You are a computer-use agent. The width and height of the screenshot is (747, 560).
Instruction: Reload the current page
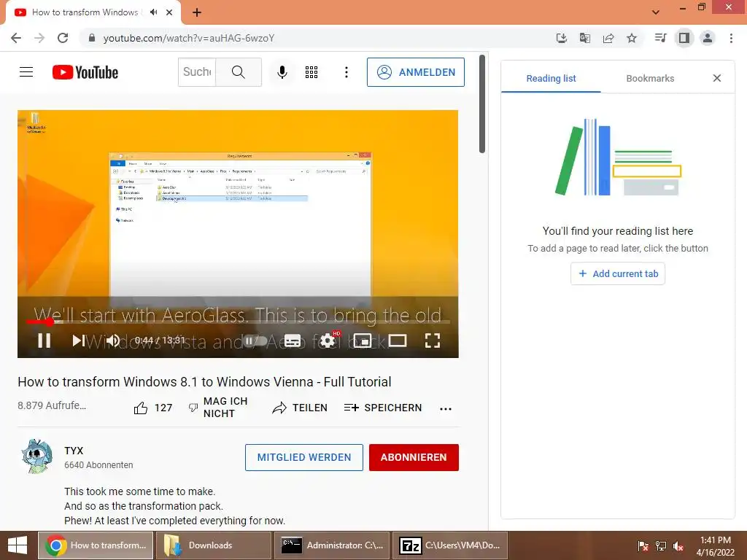[63, 38]
